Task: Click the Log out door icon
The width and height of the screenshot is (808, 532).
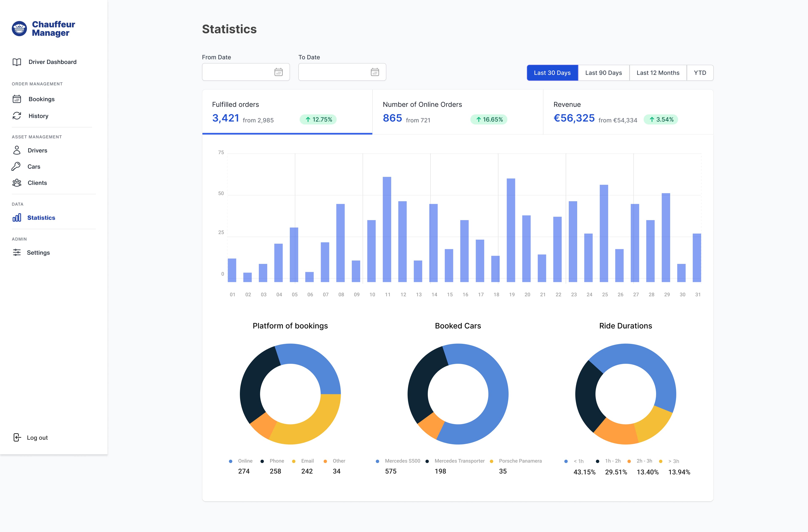Action: point(17,437)
